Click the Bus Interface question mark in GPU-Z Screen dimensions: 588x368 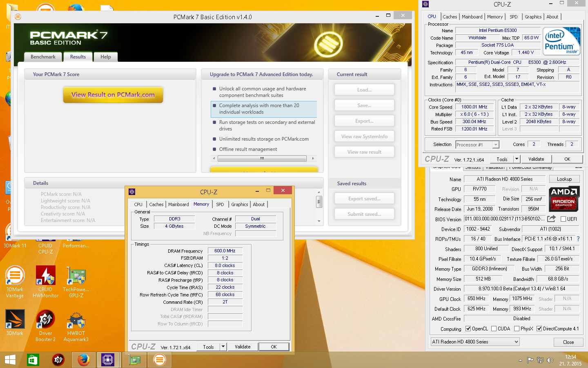(578, 239)
